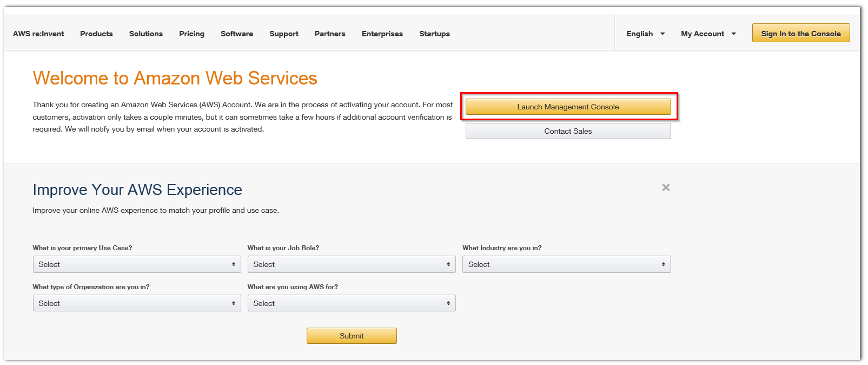Open the English language dropdown
The width and height of the screenshot is (868, 365).
645,34
